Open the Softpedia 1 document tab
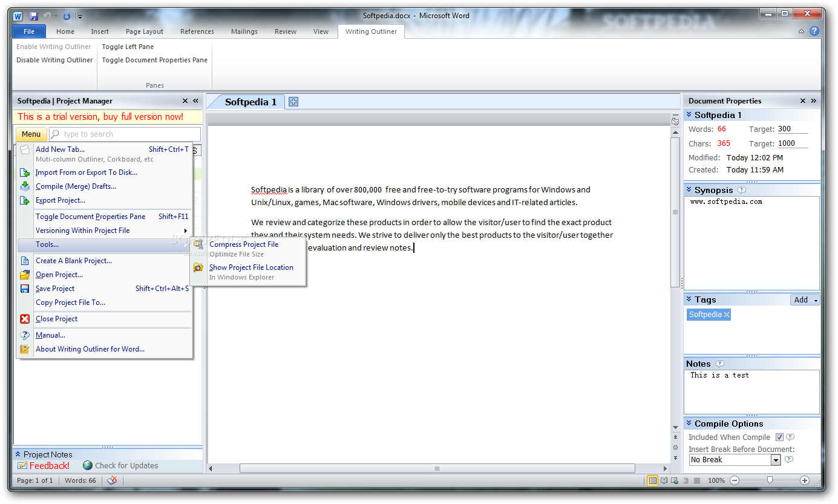Image resolution: width=838 pixels, height=504 pixels. (x=250, y=102)
